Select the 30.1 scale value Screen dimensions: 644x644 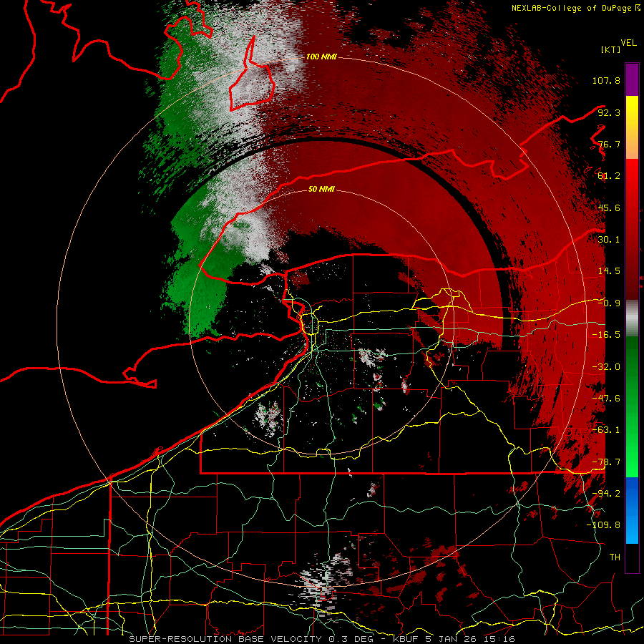click(609, 240)
